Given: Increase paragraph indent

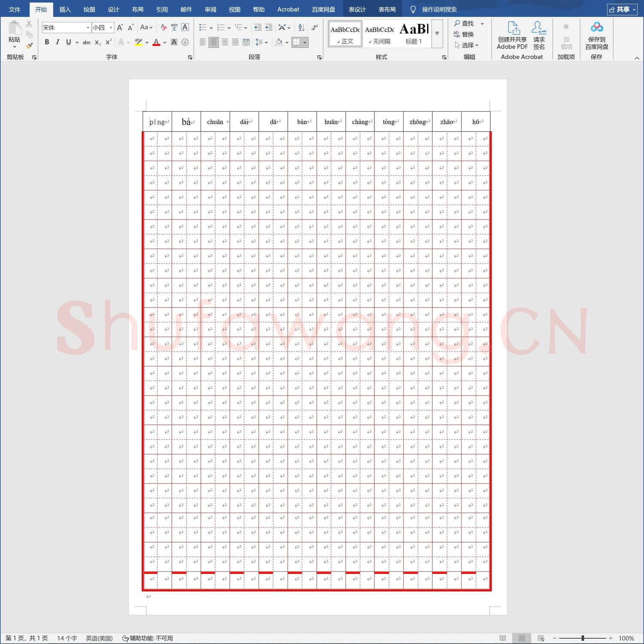Looking at the screenshot, I should pyautogui.click(x=269, y=27).
